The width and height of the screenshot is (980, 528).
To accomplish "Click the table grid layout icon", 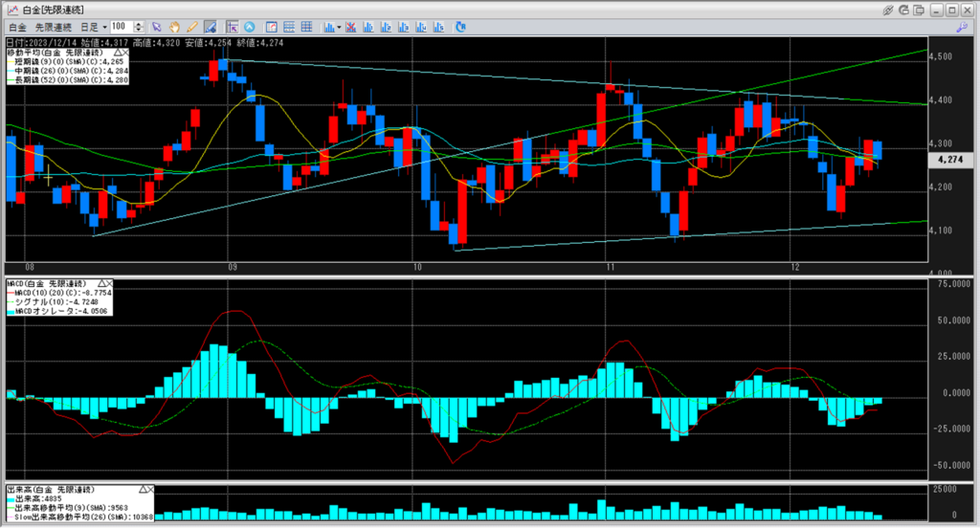I will [306, 27].
